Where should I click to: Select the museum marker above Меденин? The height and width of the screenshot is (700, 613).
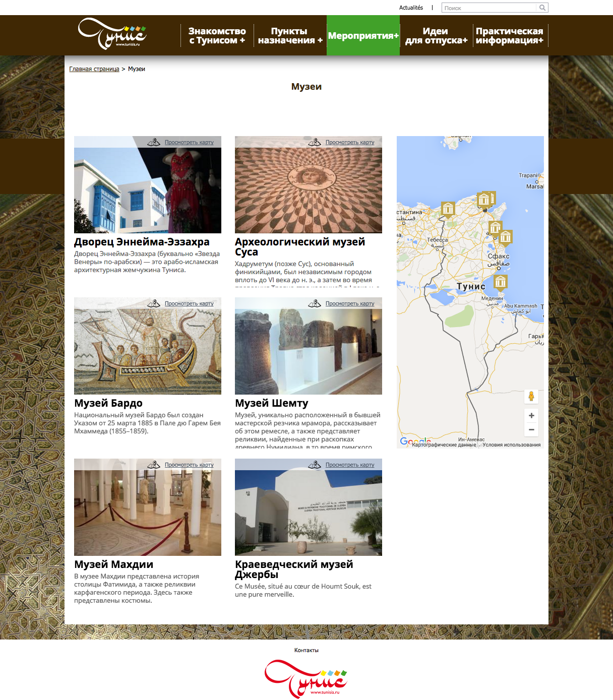500,283
